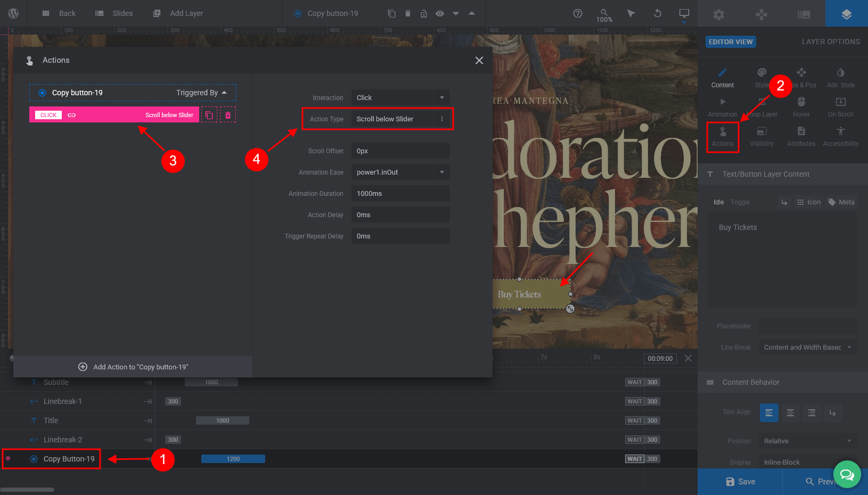Open the Animation section
Viewport: 868px width, 495px height.
pos(723,107)
